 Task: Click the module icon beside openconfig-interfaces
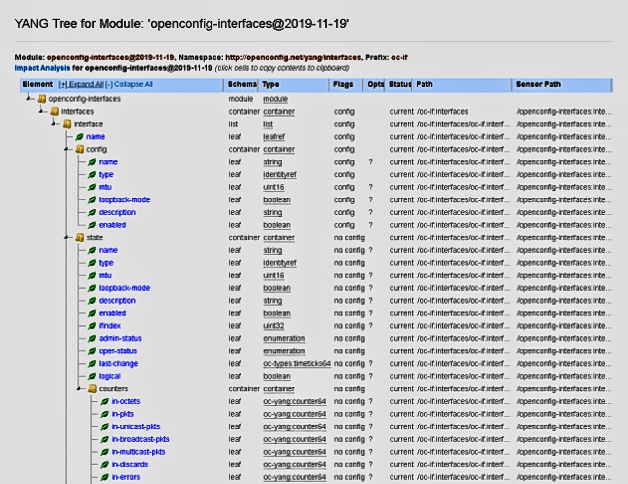tap(41, 99)
